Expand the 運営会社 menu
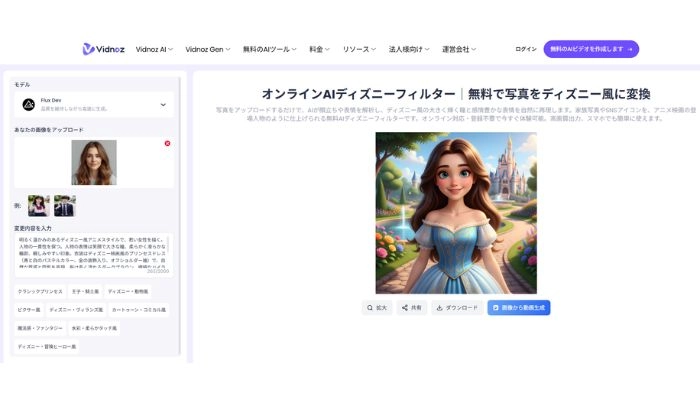 pyautogui.click(x=459, y=49)
